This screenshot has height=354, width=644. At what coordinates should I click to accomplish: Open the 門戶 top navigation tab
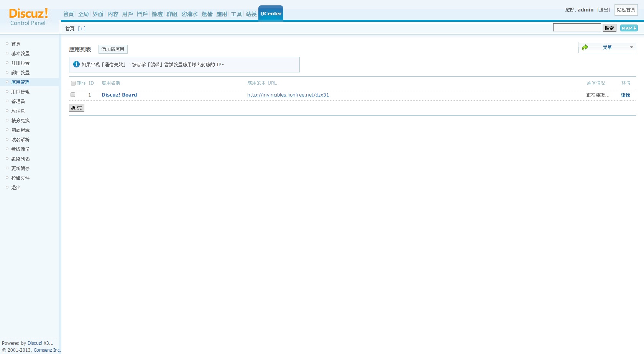tap(142, 14)
